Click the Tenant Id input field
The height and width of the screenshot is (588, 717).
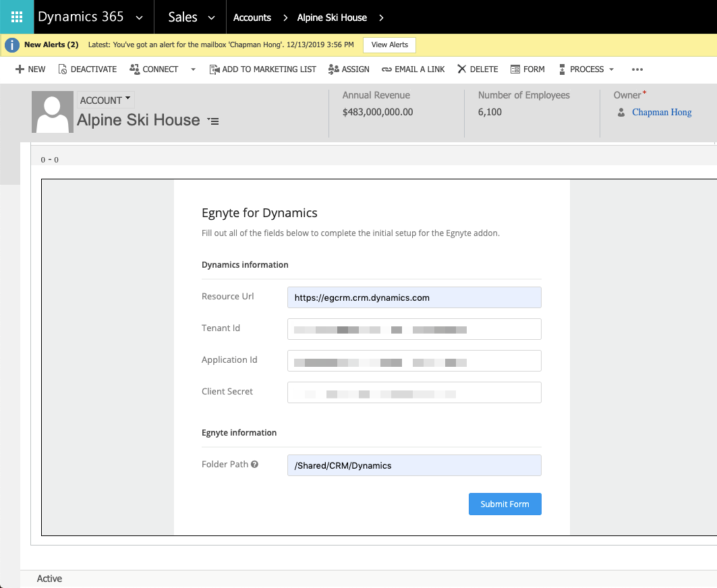[x=414, y=329]
